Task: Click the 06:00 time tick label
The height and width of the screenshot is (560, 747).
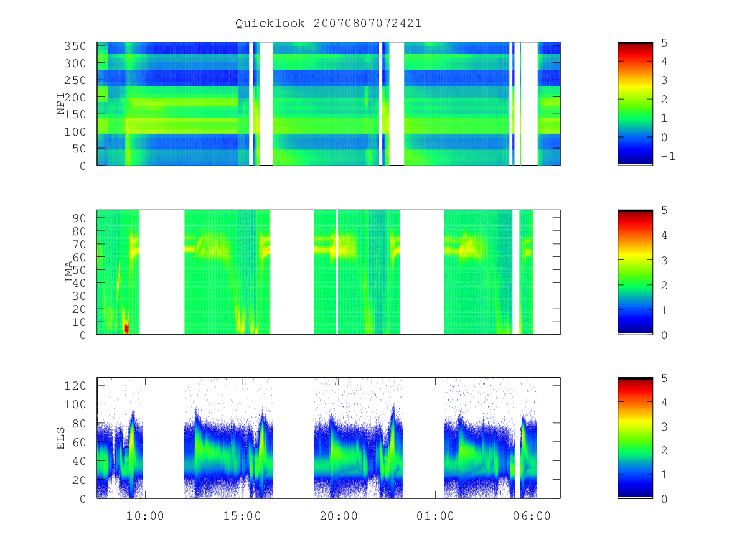Action: (x=532, y=516)
